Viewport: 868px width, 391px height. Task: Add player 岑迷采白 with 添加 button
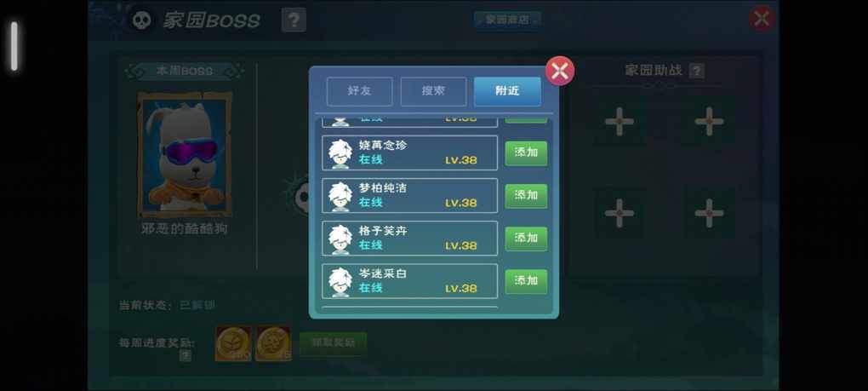[x=526, y=281]
